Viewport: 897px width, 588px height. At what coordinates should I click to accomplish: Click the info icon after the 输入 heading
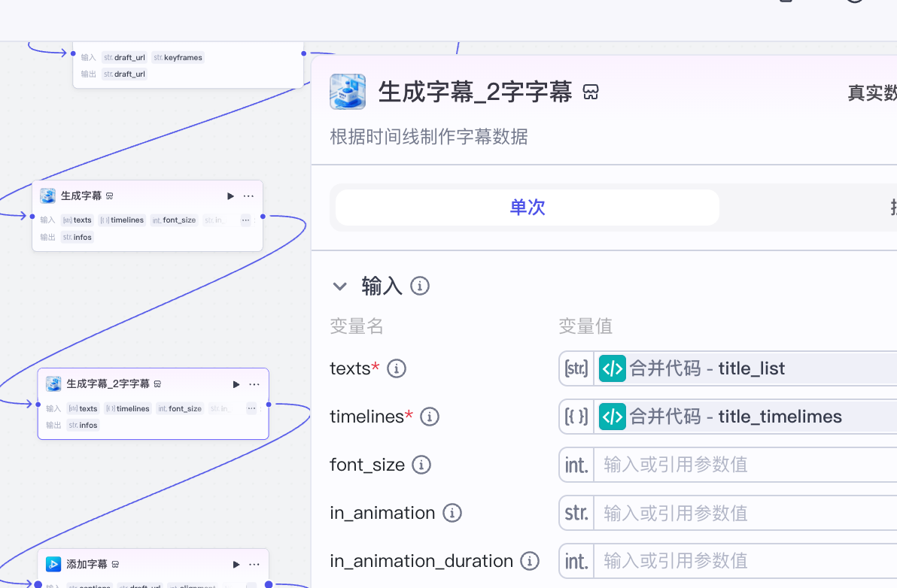[420, 286]
